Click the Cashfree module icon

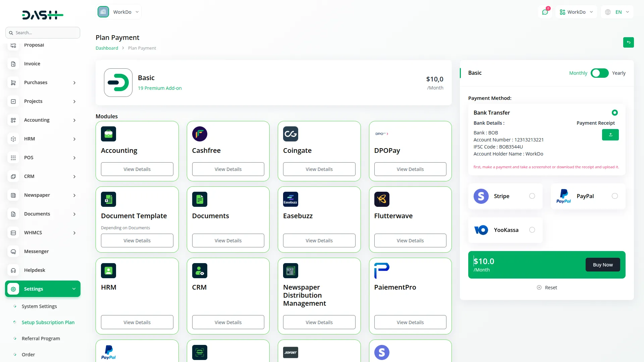[x=200, y=134]
